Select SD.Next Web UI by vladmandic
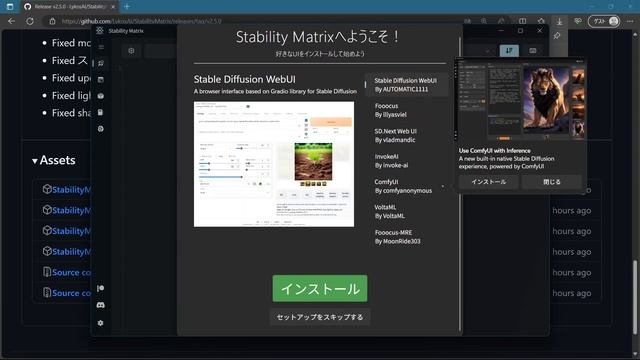Screen dimensions: 640x360 coord(406,136)
